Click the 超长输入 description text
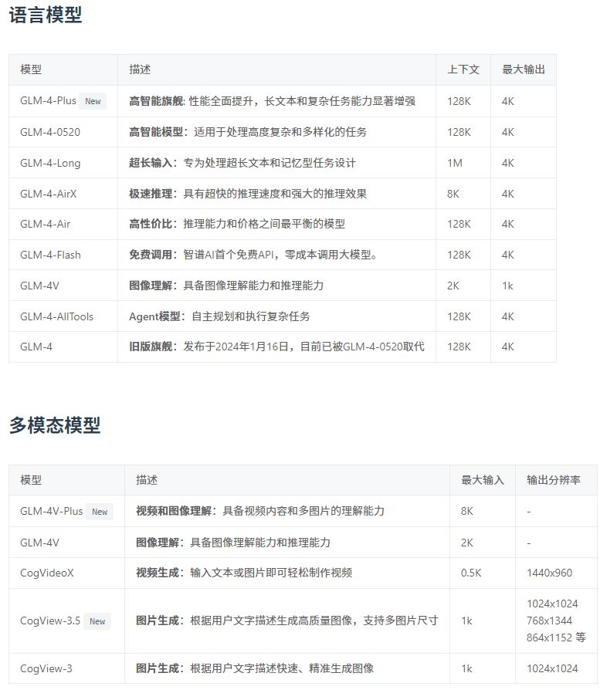The height and width of the screenshot is (700, 607). coord(242,163)
